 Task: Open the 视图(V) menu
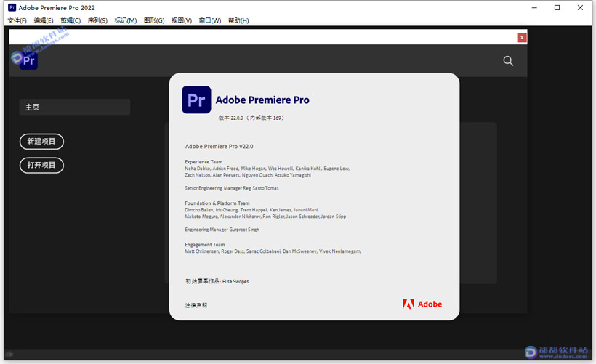(182, 20)
